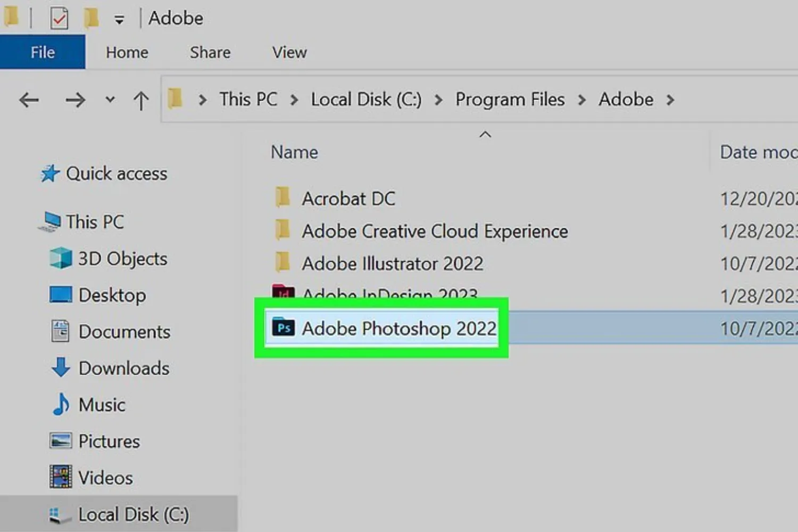Select the Adobe Photoshop 2022 Ps icon
The height and width of the screenshot is (532, 798).
284,328
